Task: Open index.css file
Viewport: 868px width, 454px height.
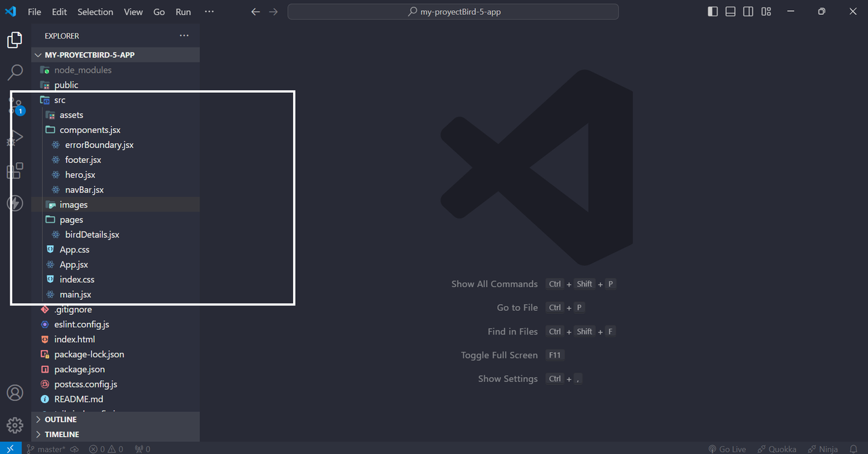Action: click(115, 279)
